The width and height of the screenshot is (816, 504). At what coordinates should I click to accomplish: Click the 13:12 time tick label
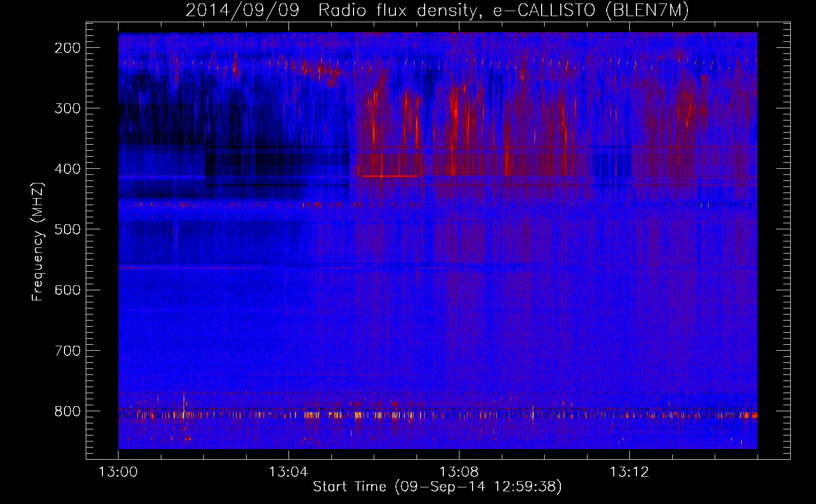click(x=629, y=472)
